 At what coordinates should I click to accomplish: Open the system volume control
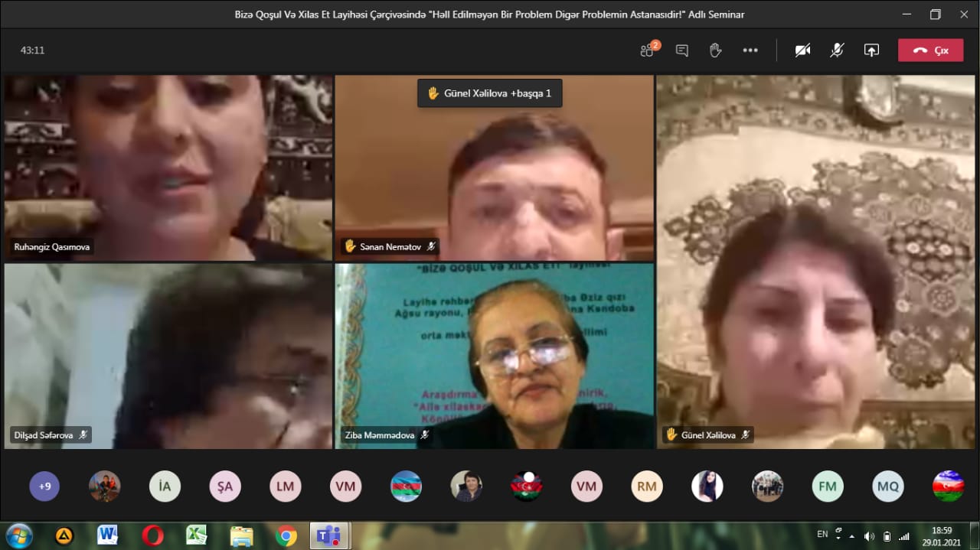tap(869, 535)
